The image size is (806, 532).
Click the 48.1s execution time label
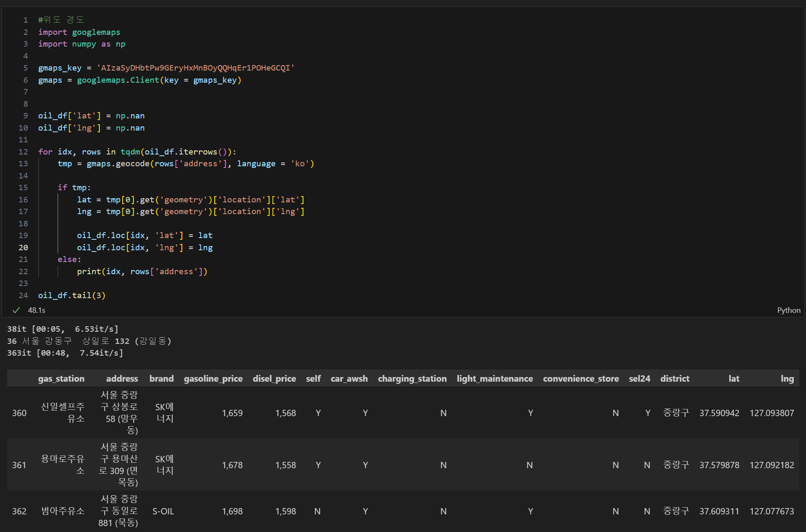37,310
